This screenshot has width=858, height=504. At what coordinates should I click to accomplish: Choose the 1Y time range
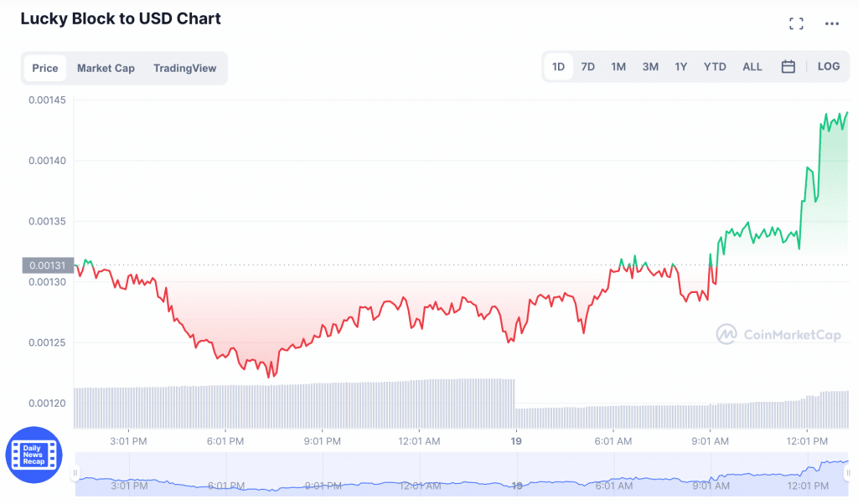pyautogui.click(x=680, y=67)
